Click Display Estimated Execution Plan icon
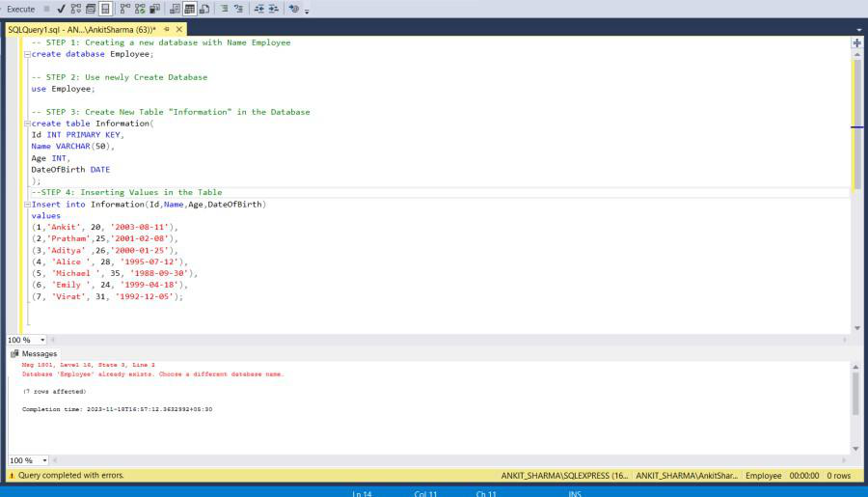The width and height of the screenshot is (868, 497). click(74, 9)
